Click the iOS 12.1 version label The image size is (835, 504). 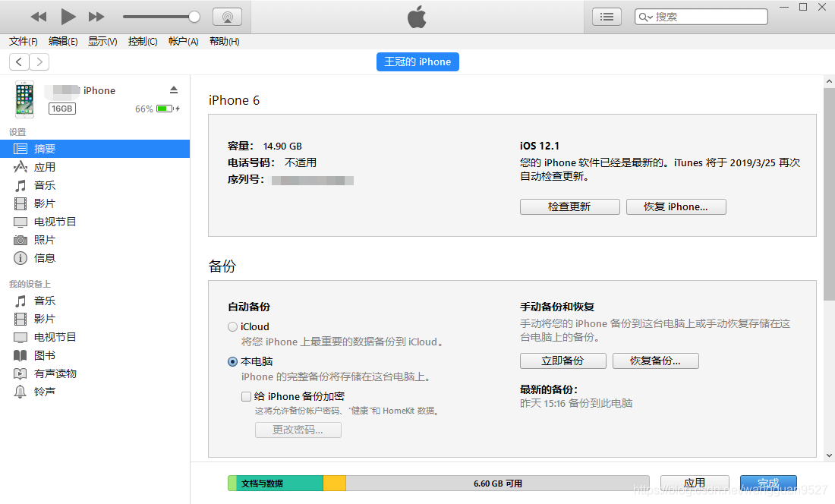pos(540,146)
